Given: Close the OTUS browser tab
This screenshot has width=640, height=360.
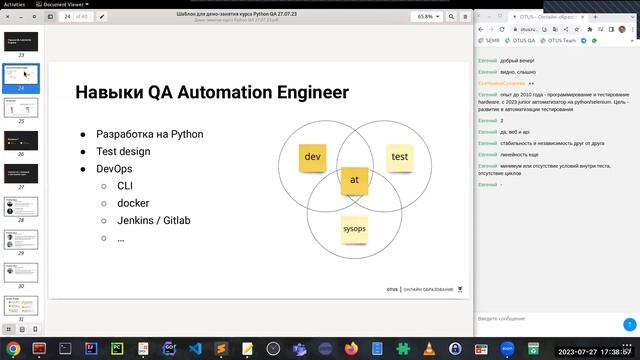Looking at the screenshot, I should tap(582, 17).
